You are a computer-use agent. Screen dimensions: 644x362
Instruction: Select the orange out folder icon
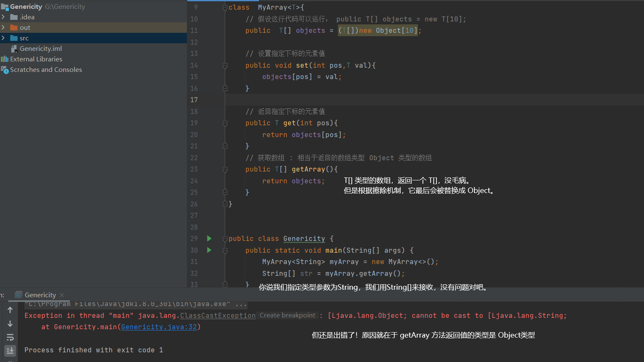(x=14, y=27)
